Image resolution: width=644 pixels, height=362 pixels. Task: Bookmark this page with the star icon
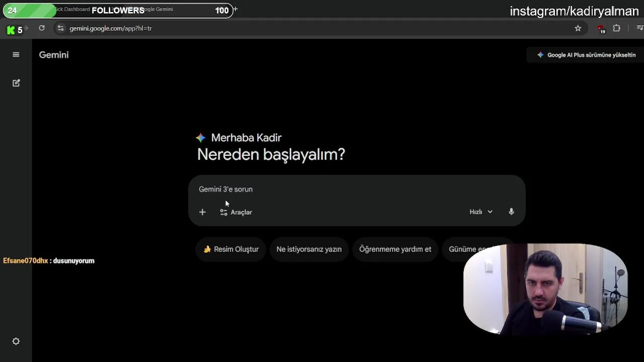578,28
